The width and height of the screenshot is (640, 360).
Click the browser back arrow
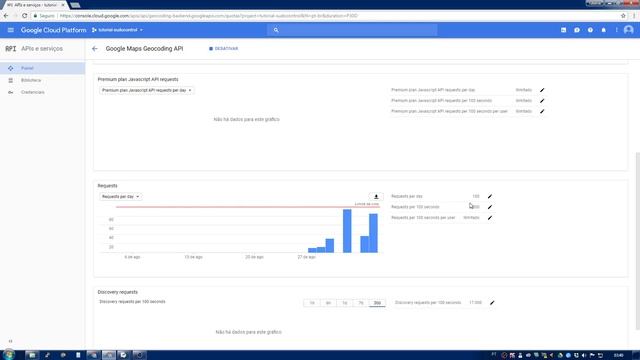tap(6, 16)
